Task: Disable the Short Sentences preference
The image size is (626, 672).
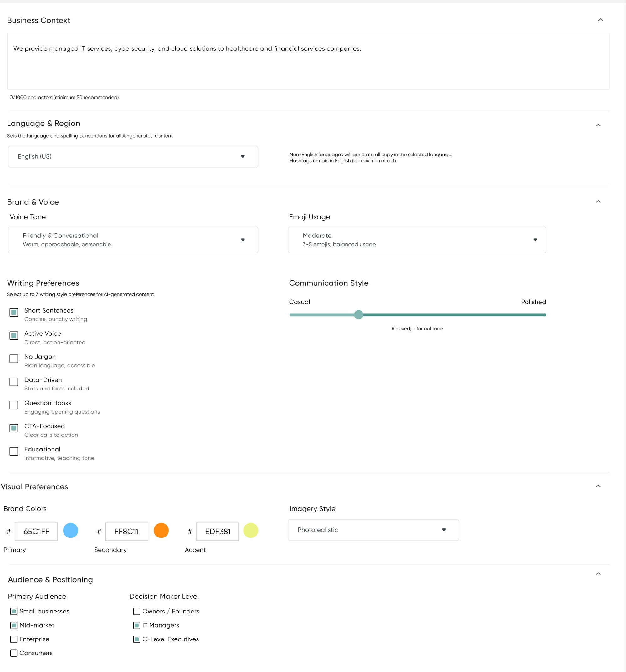Action: point(13,312)
